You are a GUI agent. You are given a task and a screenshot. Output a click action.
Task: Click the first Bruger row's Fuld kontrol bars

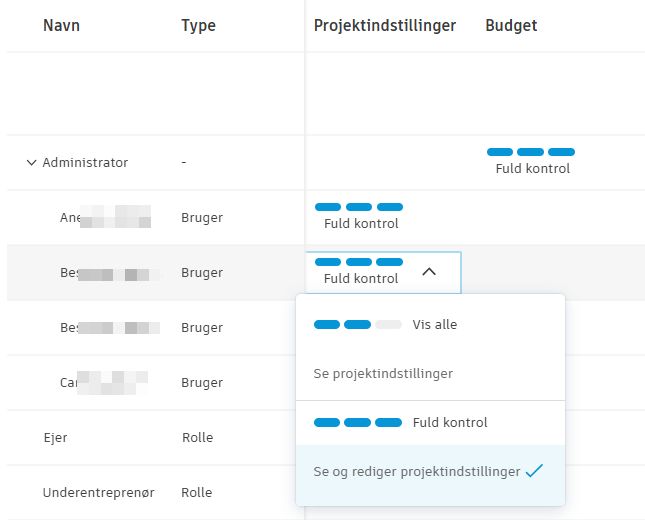(359, 207)
